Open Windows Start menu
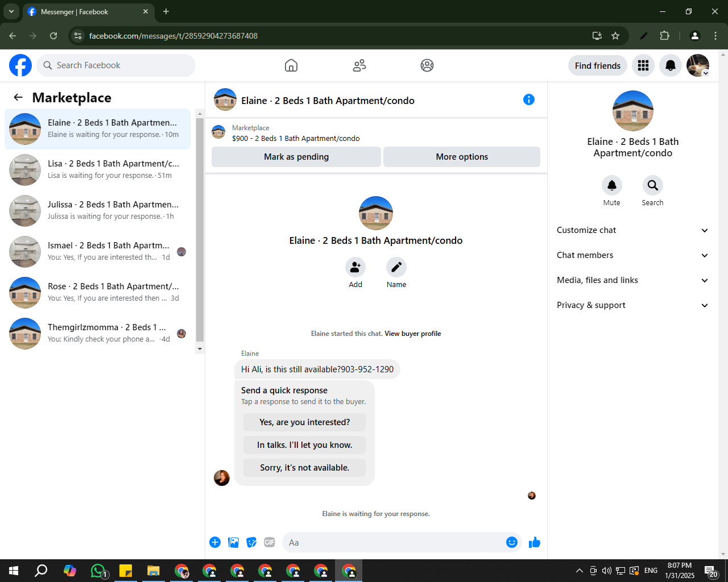Viewport: 728px width, 582px height. [x=14, y=571]
